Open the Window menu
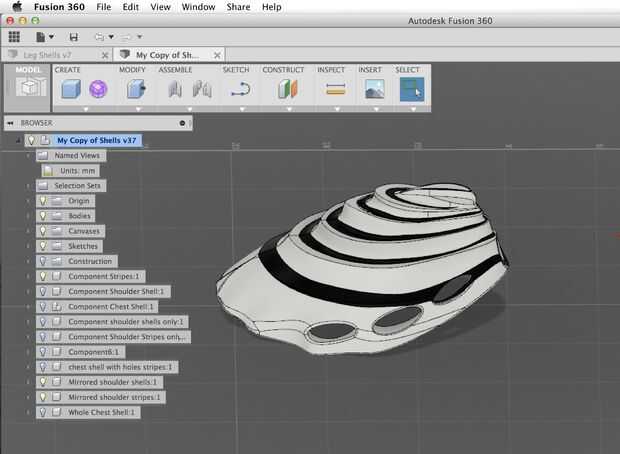Screen dimensions: 620x454 [x=198, y=7]
